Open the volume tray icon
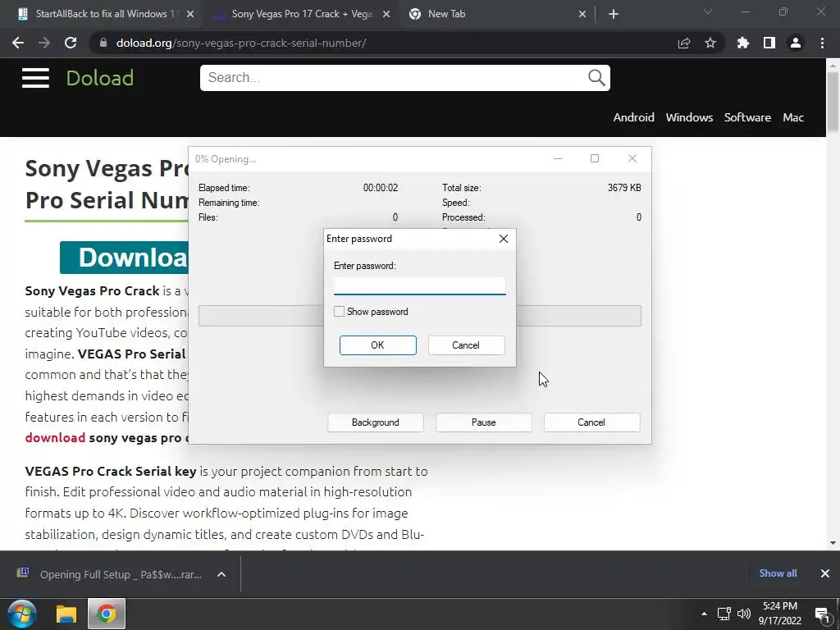 coord(744,614)
